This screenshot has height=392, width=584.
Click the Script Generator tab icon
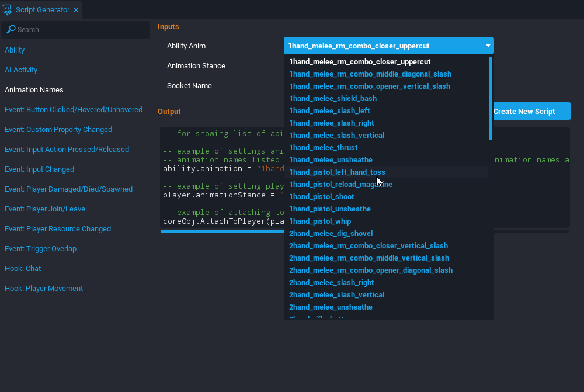click(8, 9)
